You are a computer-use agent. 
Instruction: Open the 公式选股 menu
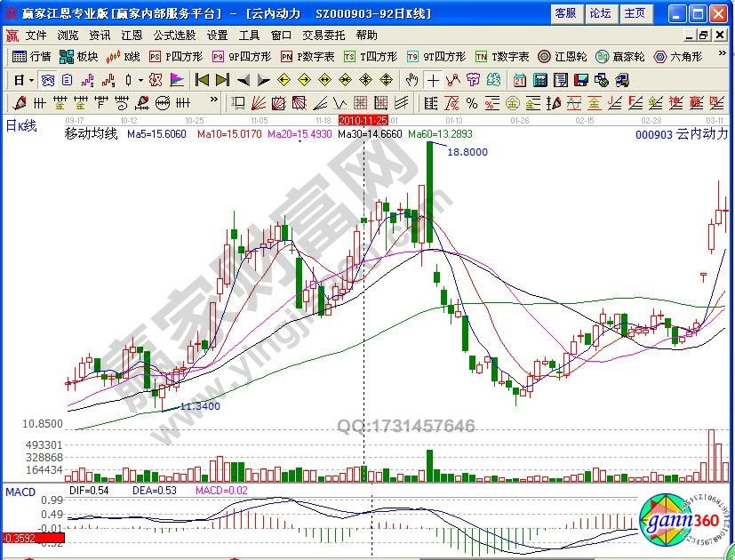[174, 36]
